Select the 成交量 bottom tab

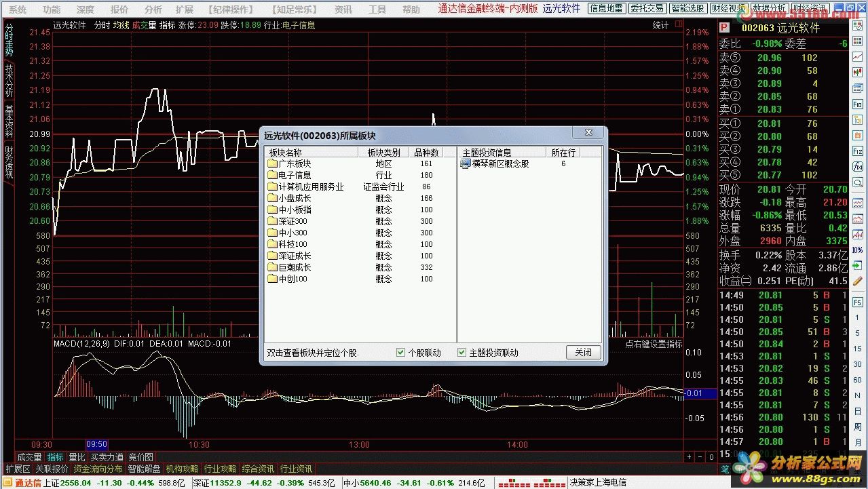point(29,457)
